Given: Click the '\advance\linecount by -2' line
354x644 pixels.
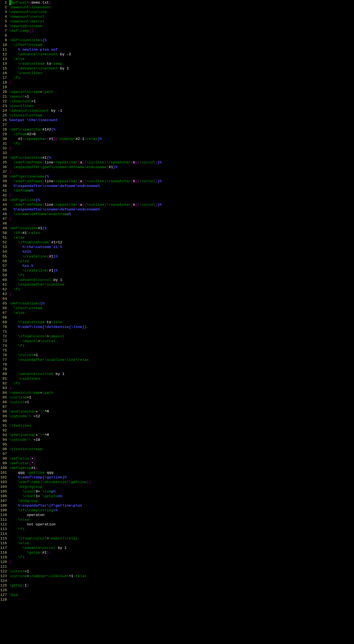Looking at the screenshot, I should (45, 54).
